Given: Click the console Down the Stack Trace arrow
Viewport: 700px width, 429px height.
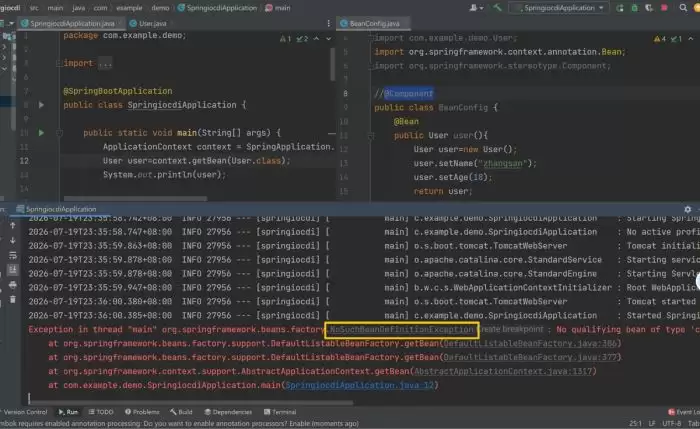Looking at the screenshot, I should point(12,241).
